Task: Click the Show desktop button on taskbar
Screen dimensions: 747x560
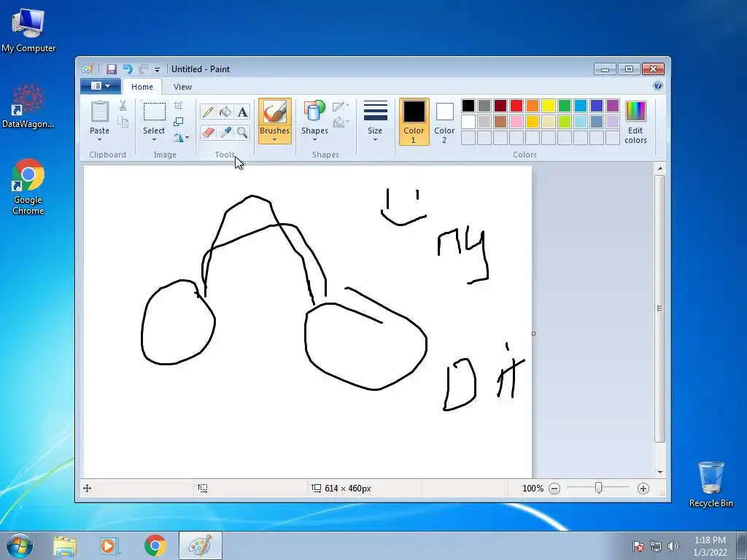Action: click(x=741, y=545)
